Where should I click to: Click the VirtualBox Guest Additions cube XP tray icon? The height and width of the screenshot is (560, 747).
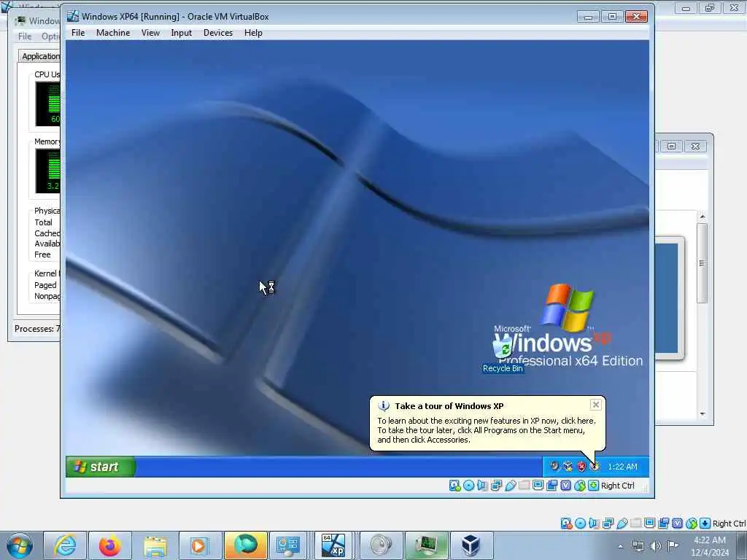point(568,467)
